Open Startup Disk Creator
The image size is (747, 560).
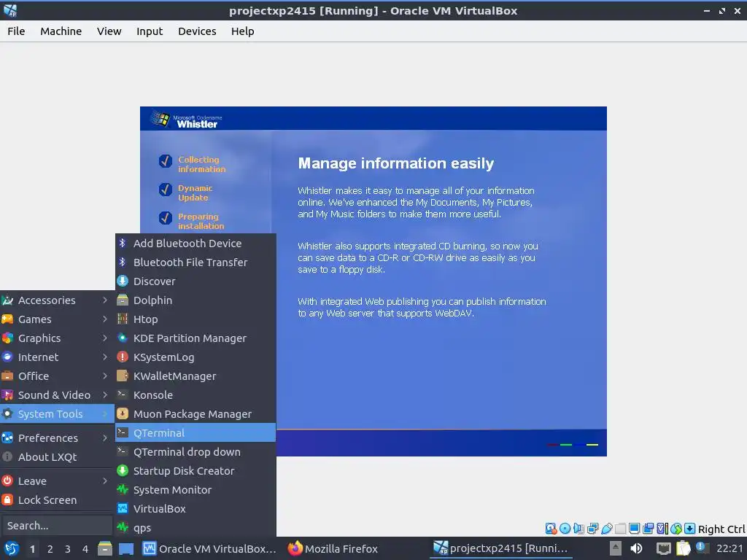196,471
